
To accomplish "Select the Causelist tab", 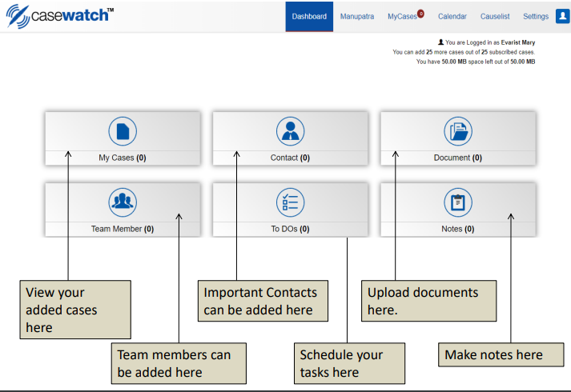I will click(495, 16).
